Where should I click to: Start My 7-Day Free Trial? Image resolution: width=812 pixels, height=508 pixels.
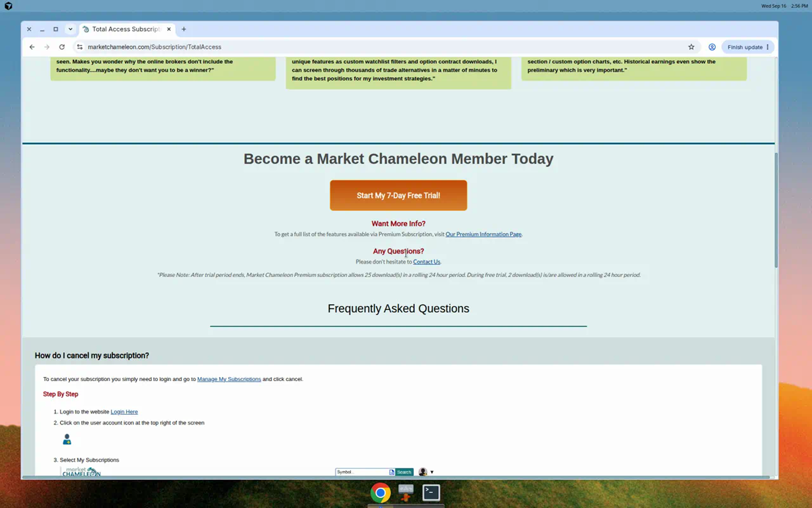tap(398, 195)
